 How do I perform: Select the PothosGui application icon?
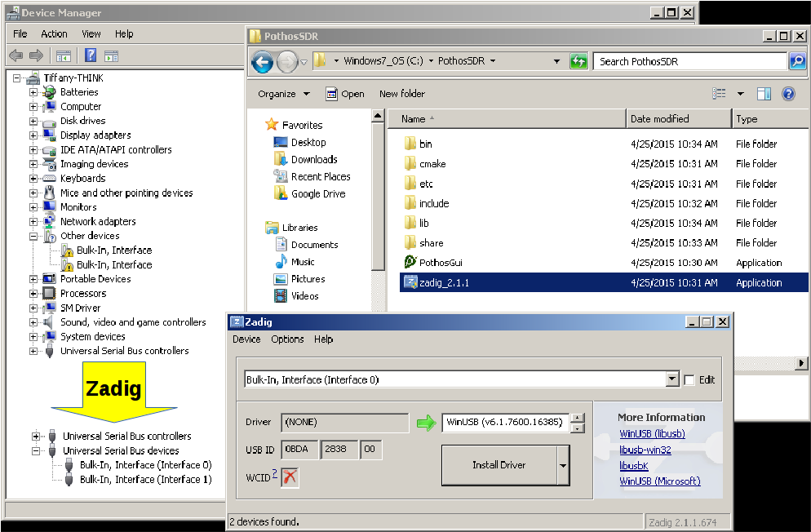410,262
